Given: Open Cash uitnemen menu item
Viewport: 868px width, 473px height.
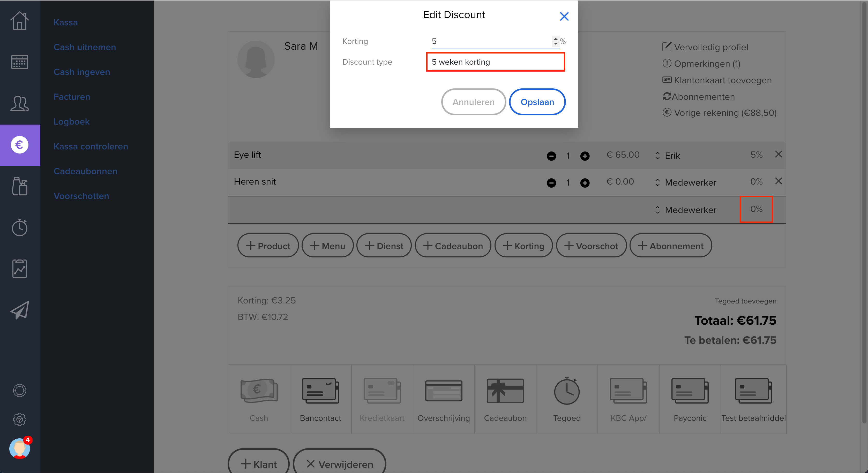Looking at the screenshot, I should tap(85, 47).
